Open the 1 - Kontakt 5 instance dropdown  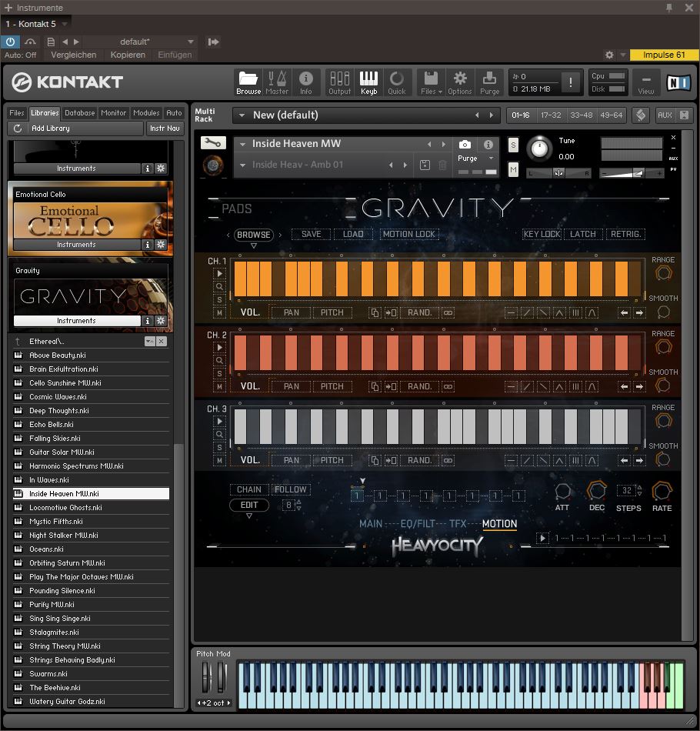pos(65,24)
